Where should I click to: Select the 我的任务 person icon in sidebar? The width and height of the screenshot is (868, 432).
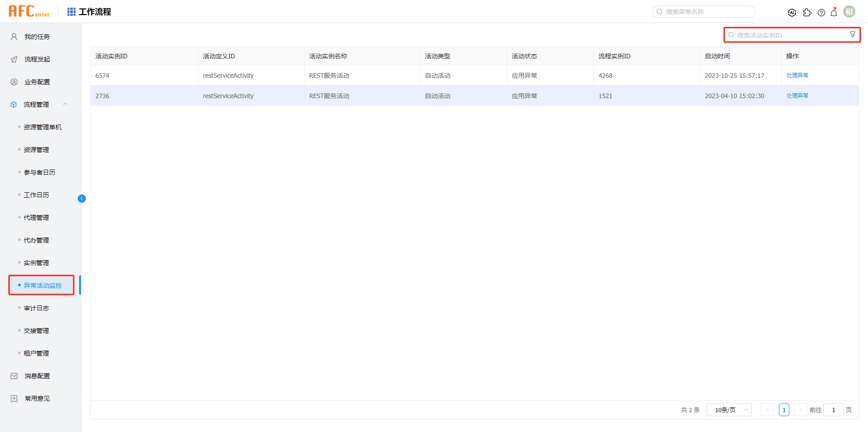(14, 36)
